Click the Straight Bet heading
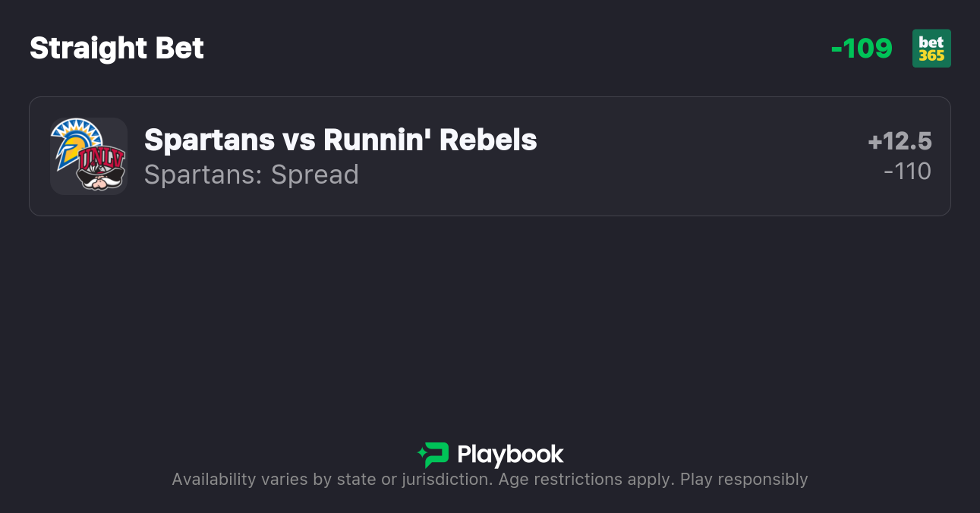 click(117, 49)
